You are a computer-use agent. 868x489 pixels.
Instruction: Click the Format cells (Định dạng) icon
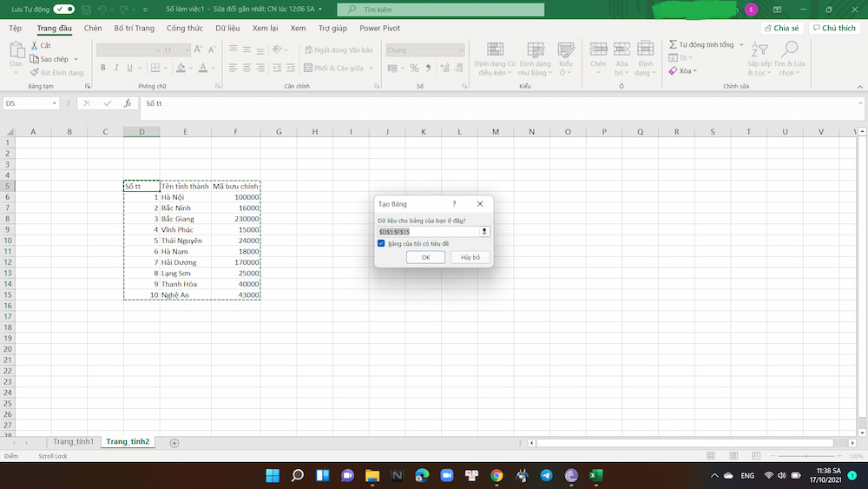click(646, 50)
